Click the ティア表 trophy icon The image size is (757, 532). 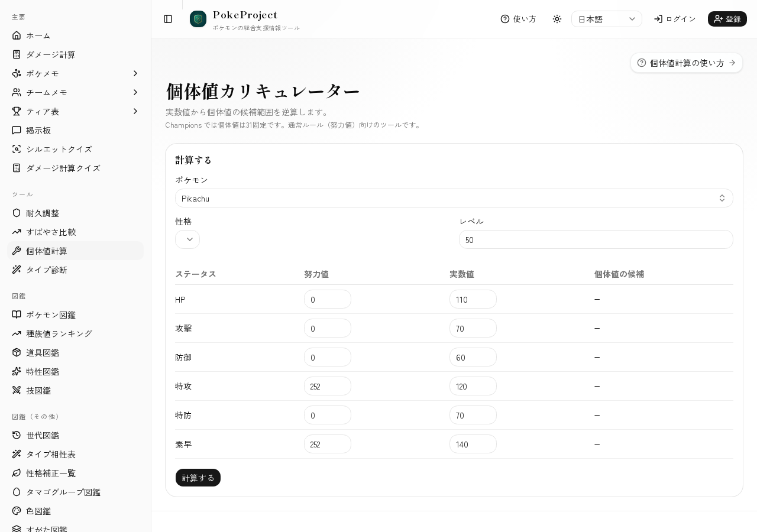tap(17, 111)
